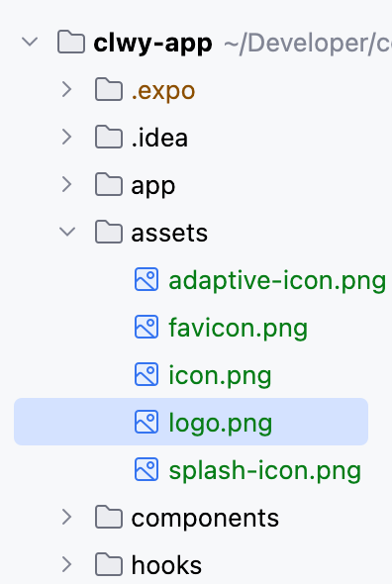
Task: Expand the .expo folder chevron
Action: coord(66,89)
